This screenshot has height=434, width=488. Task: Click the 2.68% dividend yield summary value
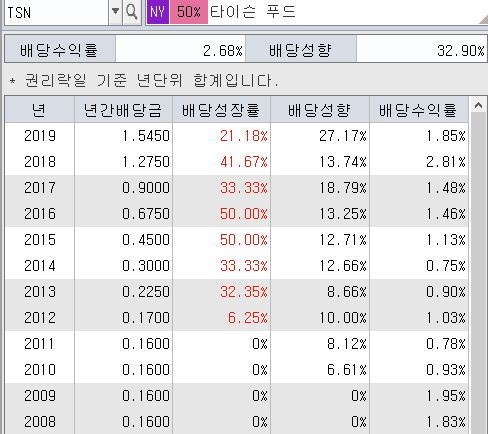pos(223,51)
